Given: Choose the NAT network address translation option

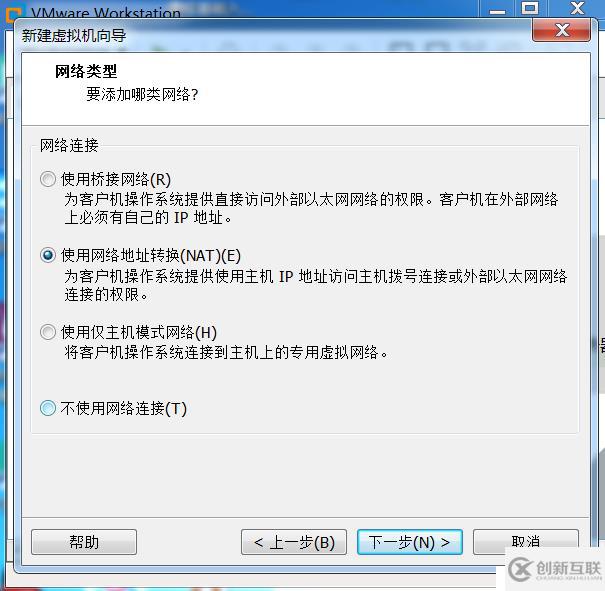Looking at the screenshot, I should [48, 255].
